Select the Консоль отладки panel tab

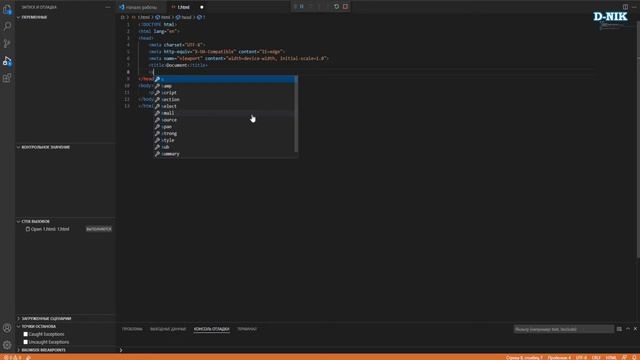(211, 329)
